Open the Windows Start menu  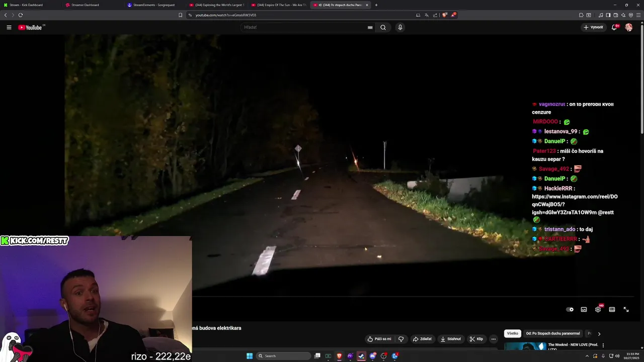click(250, 356)
